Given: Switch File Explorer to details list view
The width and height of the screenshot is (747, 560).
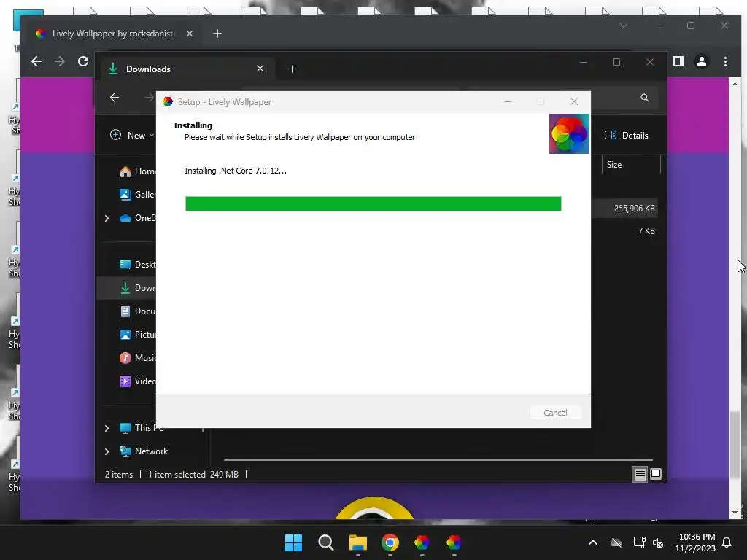Looking at the screenshot, I should coord(640,474).
